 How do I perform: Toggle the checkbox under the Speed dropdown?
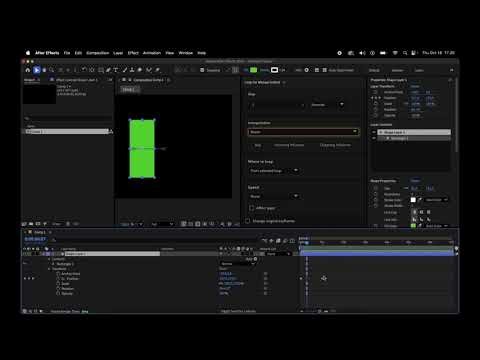(252, 208)
